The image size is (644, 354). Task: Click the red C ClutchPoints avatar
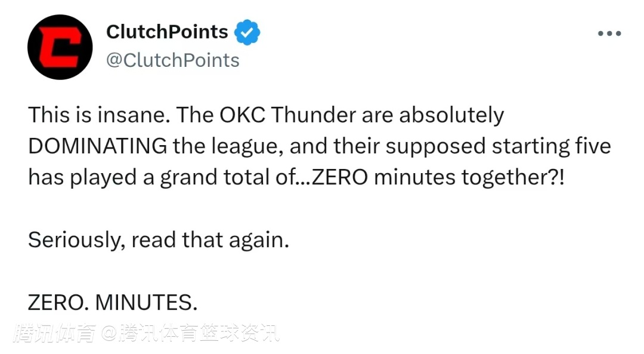coord(60,48)
